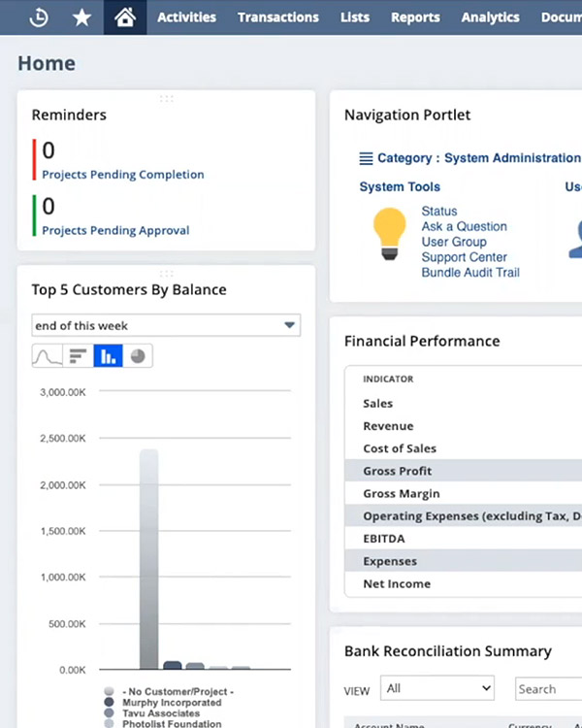Open the Bundle Audit Trail link
Screen dimensions: 582x728
click(x=470, y=273)
